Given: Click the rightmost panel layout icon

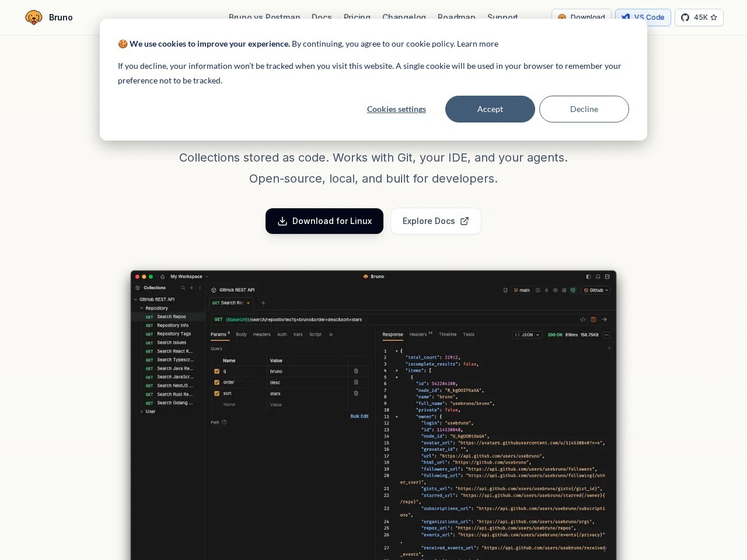Looking at the screenshot, I should (607, 276).
